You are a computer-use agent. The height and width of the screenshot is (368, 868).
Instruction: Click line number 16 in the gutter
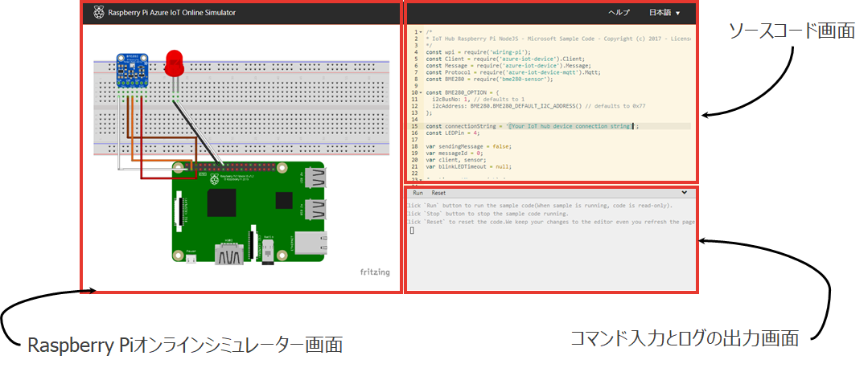[x=414, y=133]
